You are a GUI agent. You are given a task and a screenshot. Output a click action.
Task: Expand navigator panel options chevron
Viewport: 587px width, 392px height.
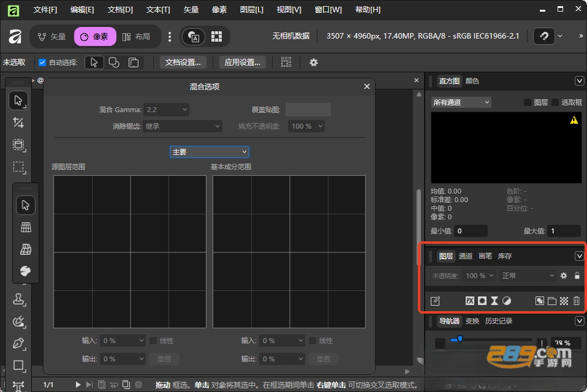[x=579, y=321]
